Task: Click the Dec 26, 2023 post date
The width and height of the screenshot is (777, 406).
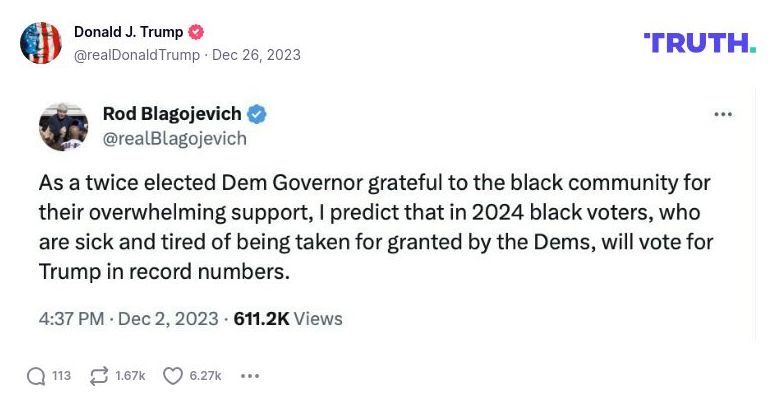Action: [254, 55]
